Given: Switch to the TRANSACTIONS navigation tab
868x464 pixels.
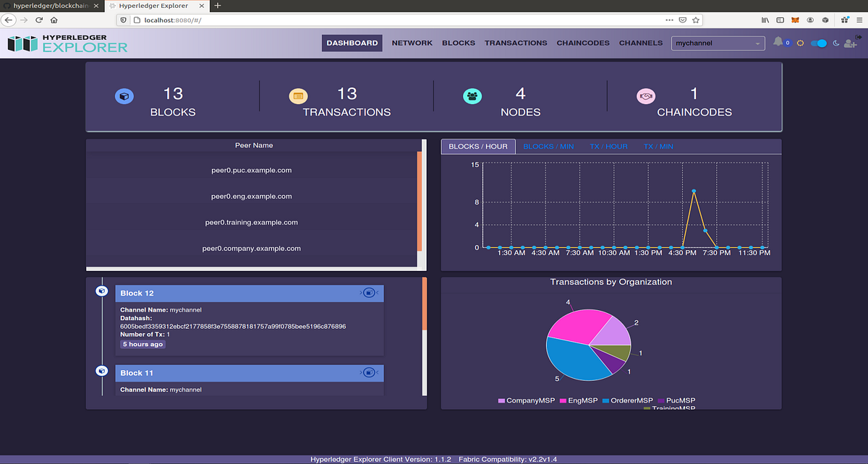Looking at the screenshot, I should coord(516,43).
